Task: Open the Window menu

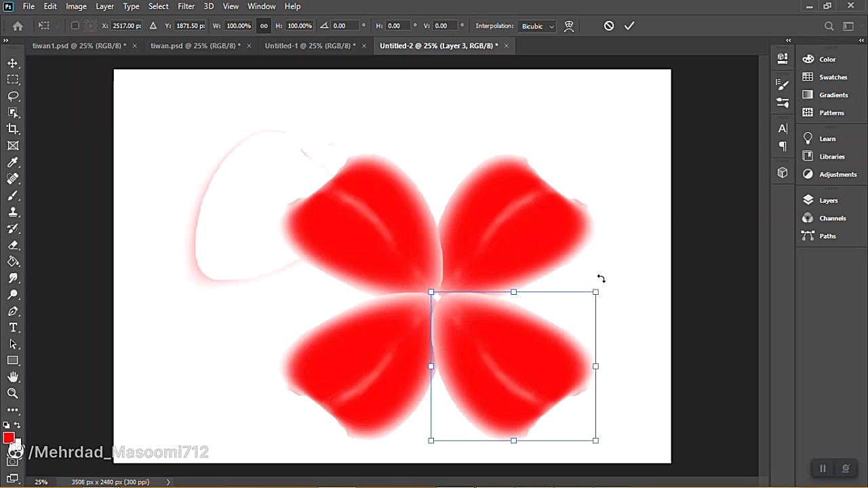Action: tap(261, 6)
